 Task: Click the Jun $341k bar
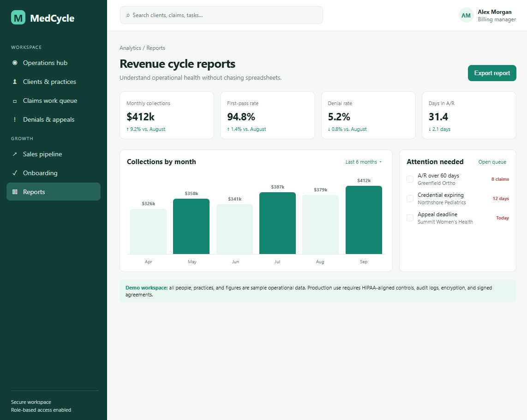(234, 229)
